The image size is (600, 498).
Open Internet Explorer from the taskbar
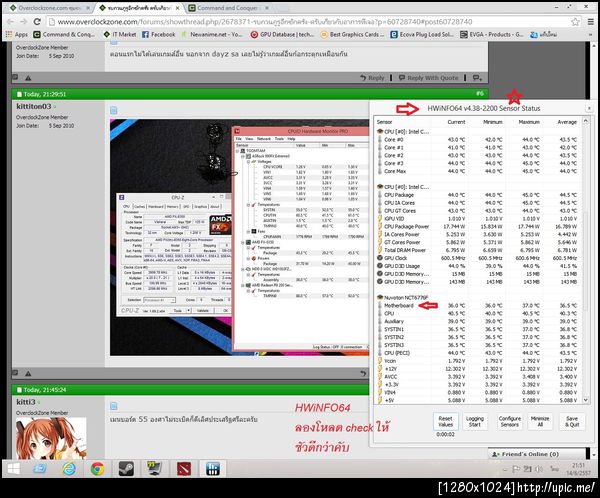pos(69,469)
